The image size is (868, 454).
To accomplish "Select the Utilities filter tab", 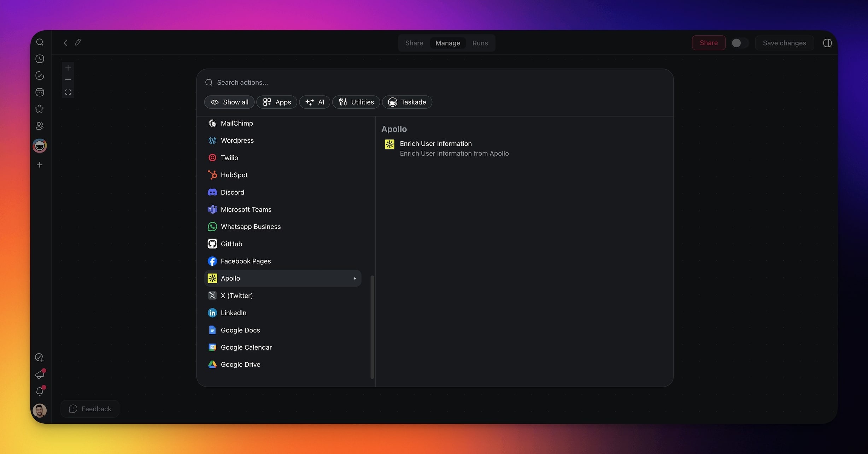I will click(x=356, y=102).
